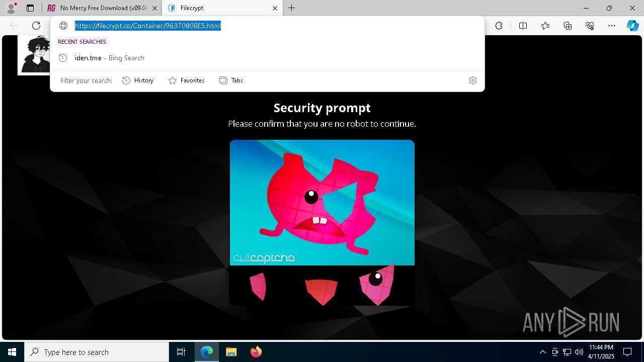Open Favorites star icon in toolbar
Screen dimensions: 644x362
point(545,26)
